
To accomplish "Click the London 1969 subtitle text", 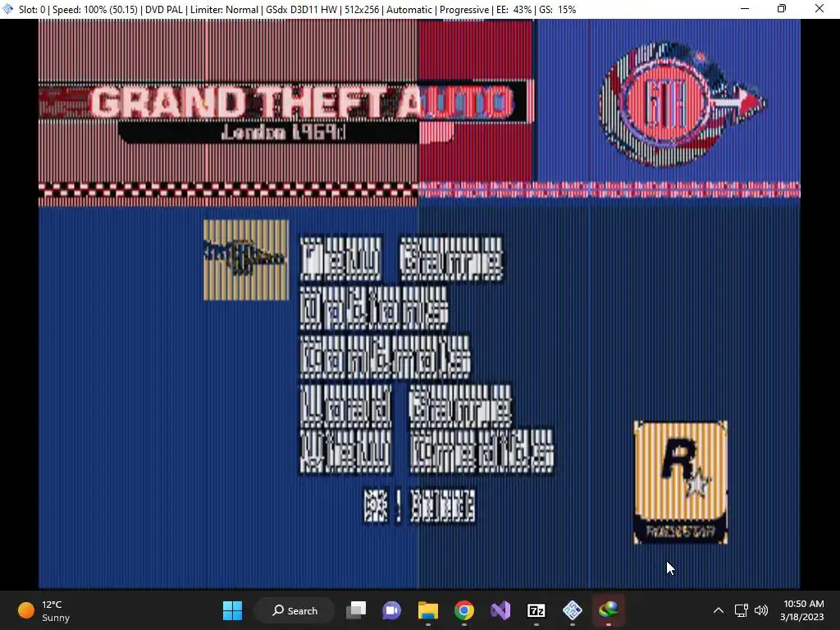I will 283,132.
